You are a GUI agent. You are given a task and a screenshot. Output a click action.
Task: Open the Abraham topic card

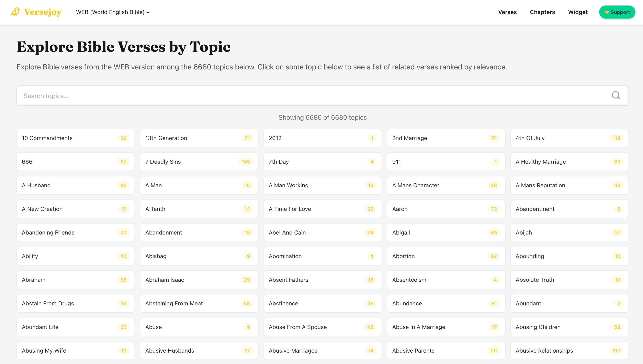coord(76,280)
